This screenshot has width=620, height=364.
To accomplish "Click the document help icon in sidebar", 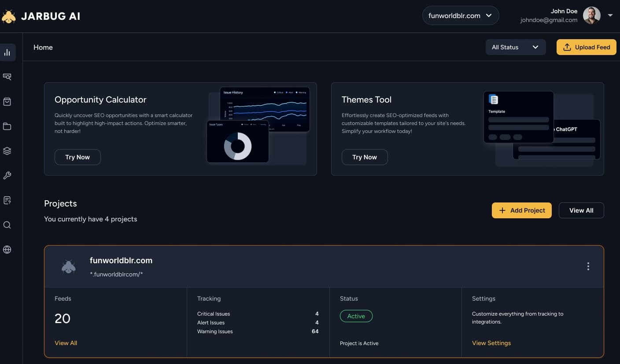I will tap(7, 200).
